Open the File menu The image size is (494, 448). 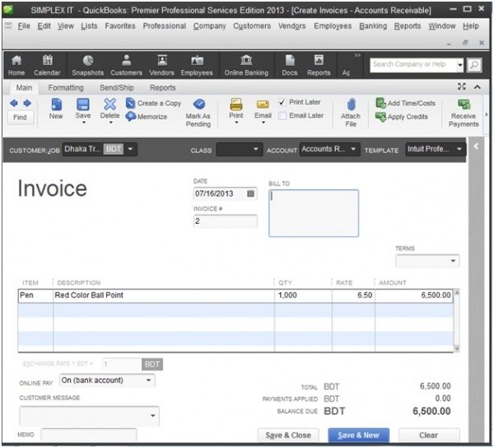24,26
